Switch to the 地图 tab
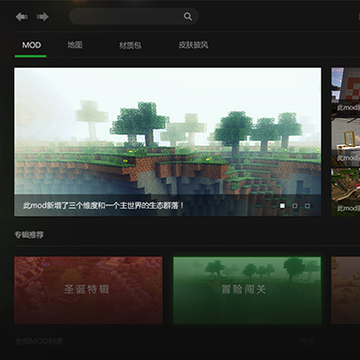This screenshot has height=360, width=360. [x=75, y=45]
